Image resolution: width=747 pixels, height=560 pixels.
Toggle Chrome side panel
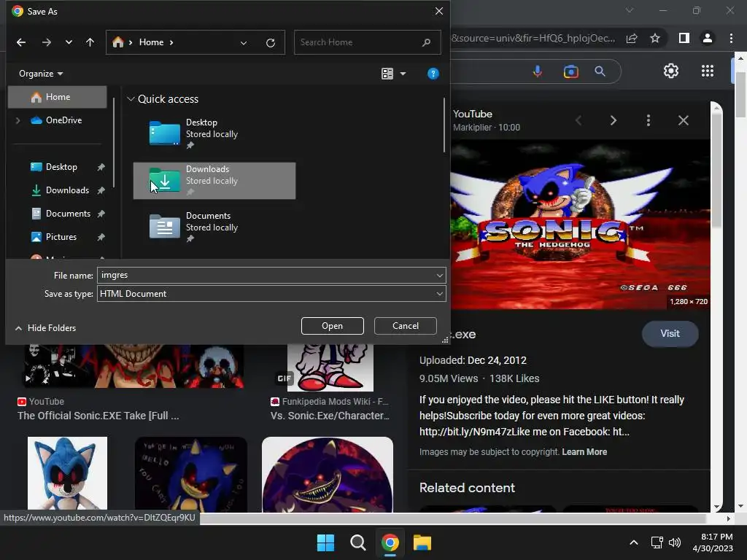(x=684, y=38)
